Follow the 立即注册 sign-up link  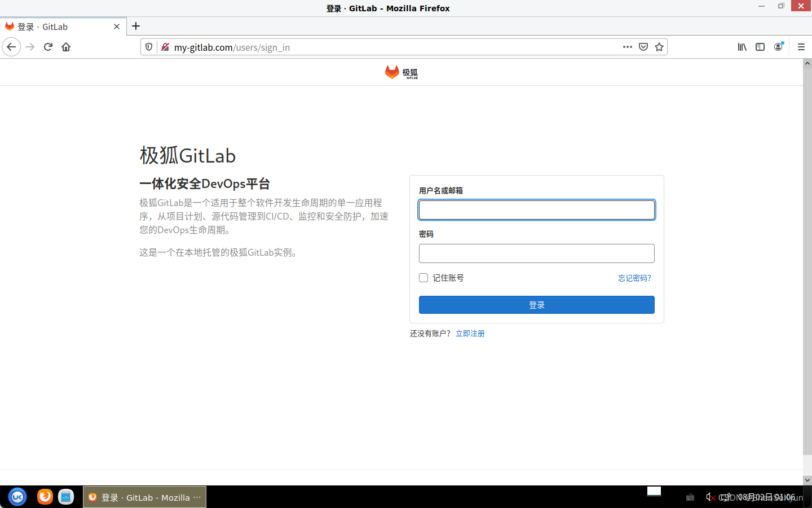point(470,334)
